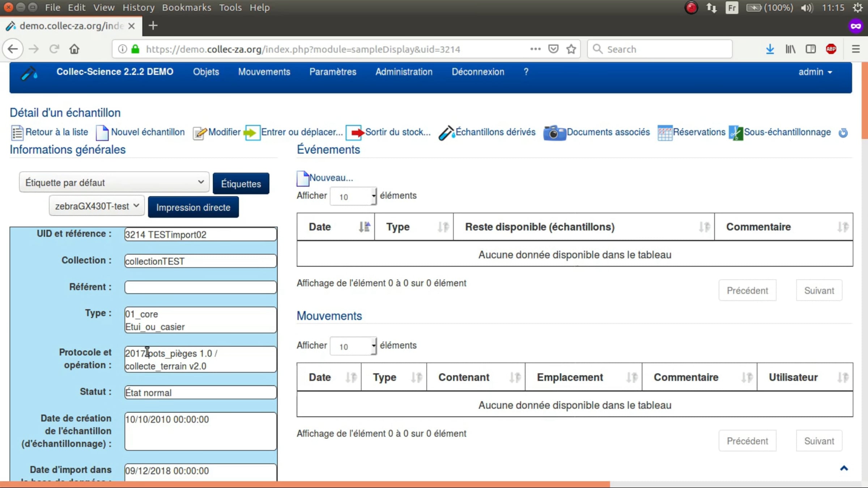Image resolution: width=868 pixels, height=488 pixels.
Task: Click Précédent under the Mouvements table
Action: click(747, 441)
